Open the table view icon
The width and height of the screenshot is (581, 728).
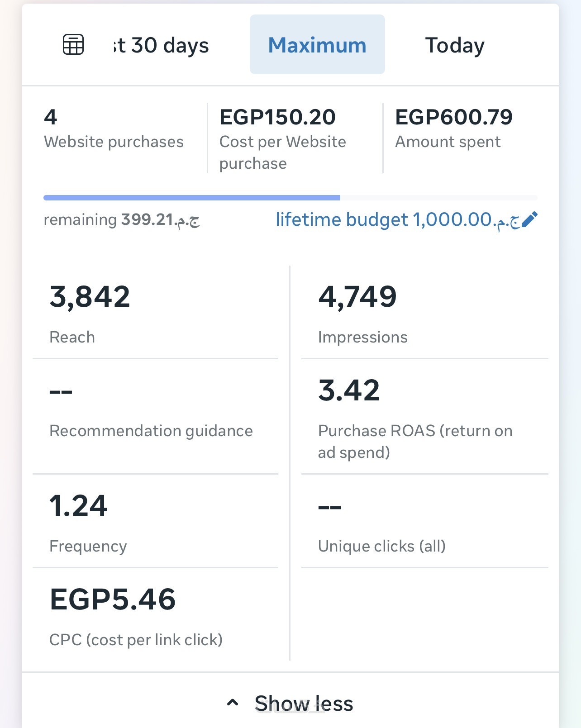[73, 45]
